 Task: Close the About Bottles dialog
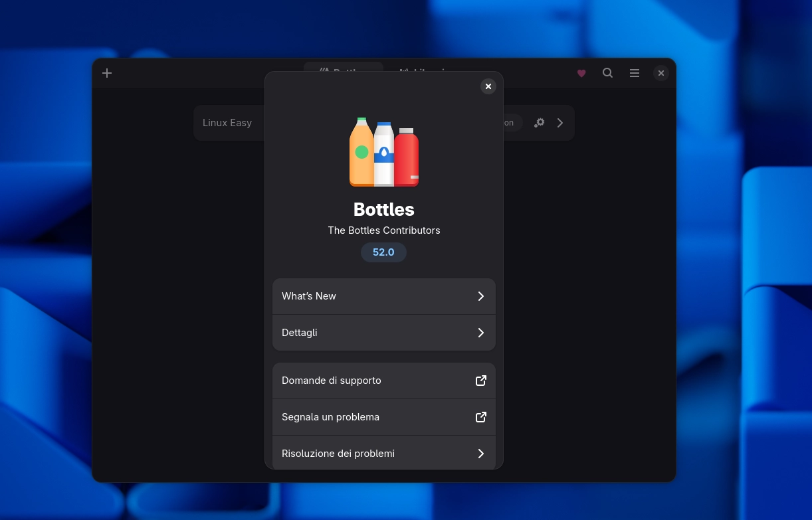click(x=488, y=86)
